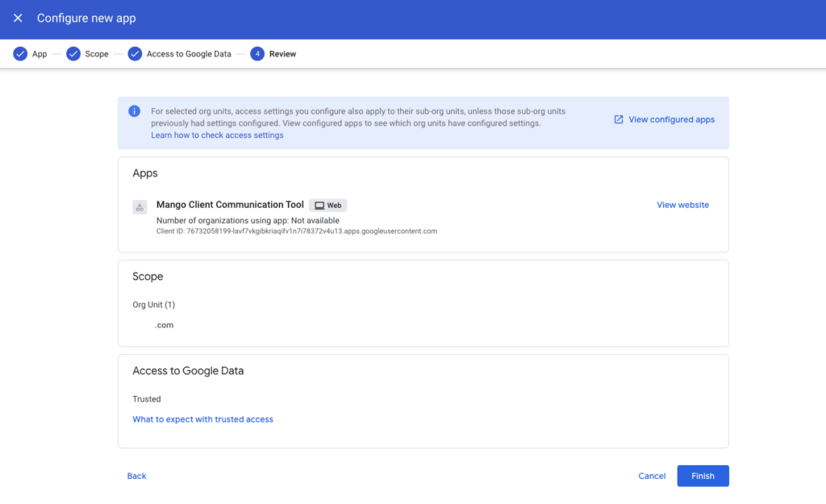The image size is (826, 504).
Task: Click the Mango app placeholder icon
Action: tap(140, 207)
